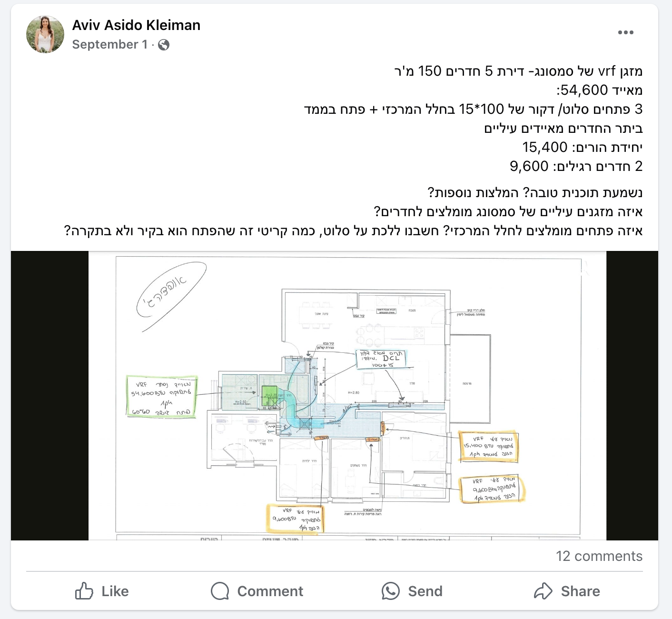Click the yellow 15,400 BTU annotation box
The image size is (672, 619).
coord(488,447)
